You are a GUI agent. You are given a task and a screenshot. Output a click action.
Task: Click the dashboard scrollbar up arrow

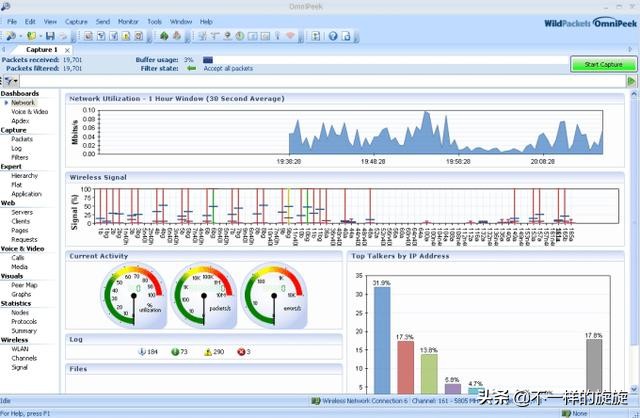634,95
